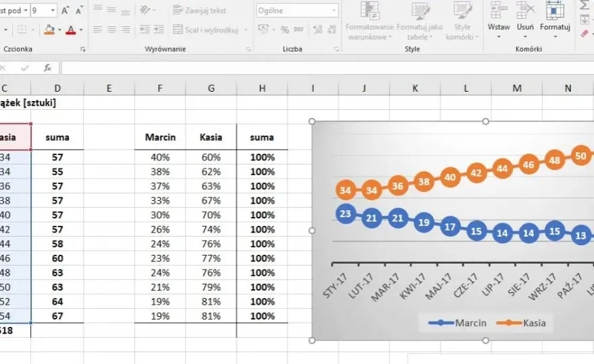Image resolution: width=594 pixels, height=364 pixels.
Task: Increase the cell indent
Action: click(x=159, y=30)
